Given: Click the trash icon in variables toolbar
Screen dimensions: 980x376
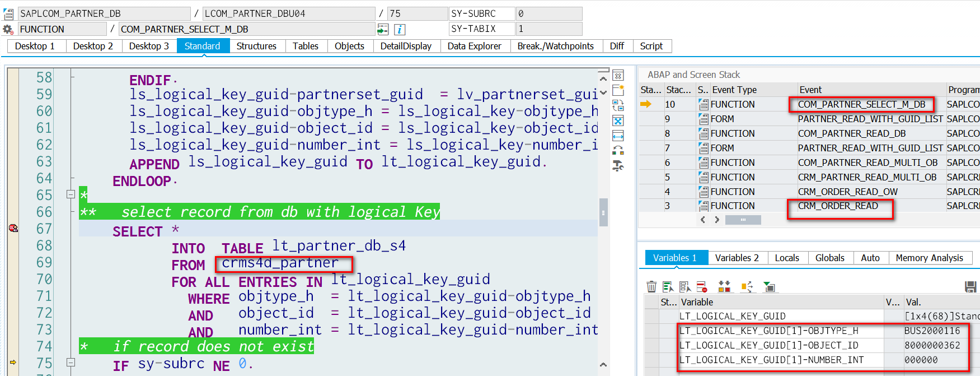Looking at the screenshot, I should [x=651, y=287].
